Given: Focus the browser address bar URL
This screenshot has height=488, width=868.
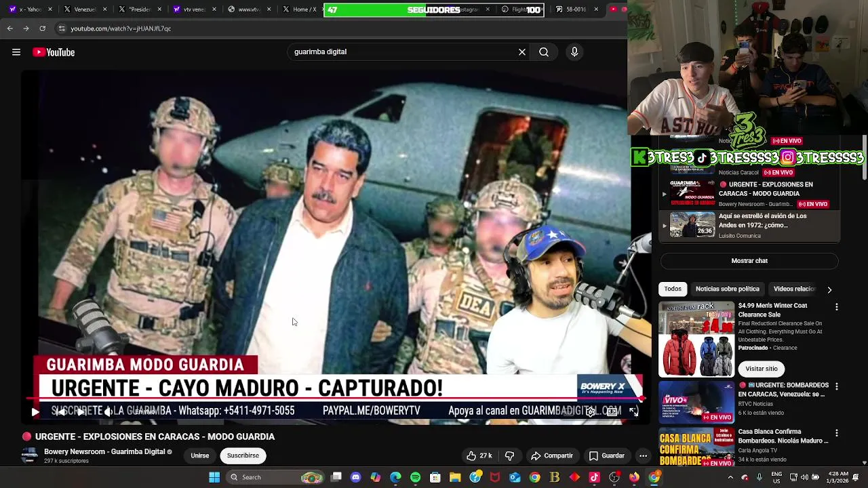Looking at the screenshot, I should coord(121,28).
